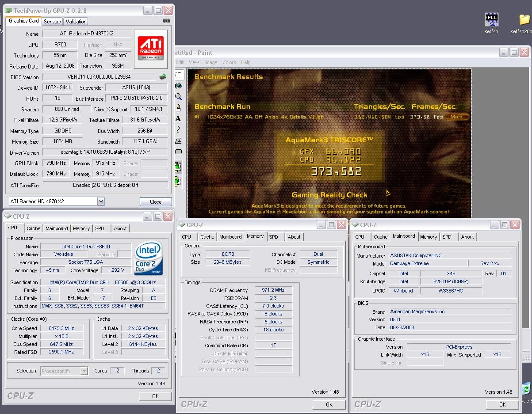
Task: Choose the opaque selection option in Paint
Action: (x=178, y=167)
